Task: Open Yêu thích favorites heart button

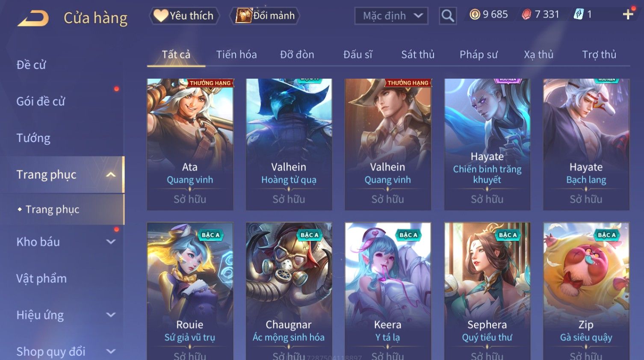Action: click(x=184, y=16)
